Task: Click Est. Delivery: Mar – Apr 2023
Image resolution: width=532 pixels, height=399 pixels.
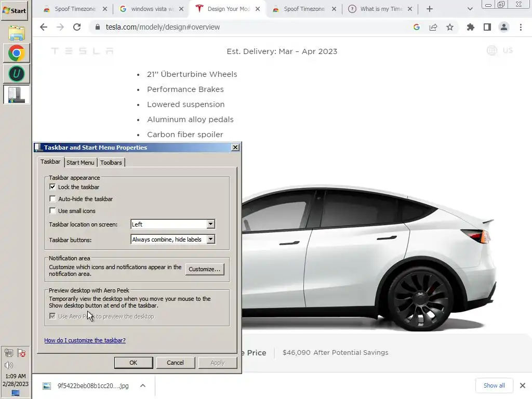Action: click(282, 51)
